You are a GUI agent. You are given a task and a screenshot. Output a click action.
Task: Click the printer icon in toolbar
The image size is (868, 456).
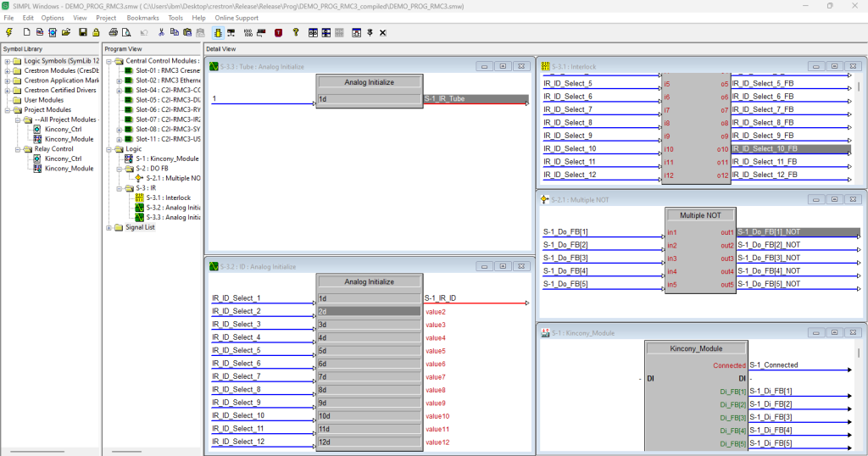coord(113,33)
